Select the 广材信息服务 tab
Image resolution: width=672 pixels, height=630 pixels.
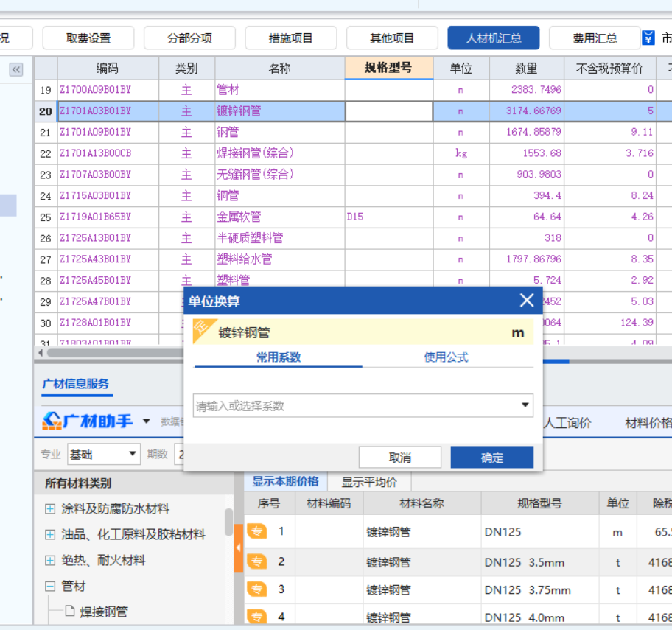pos(76,384)
